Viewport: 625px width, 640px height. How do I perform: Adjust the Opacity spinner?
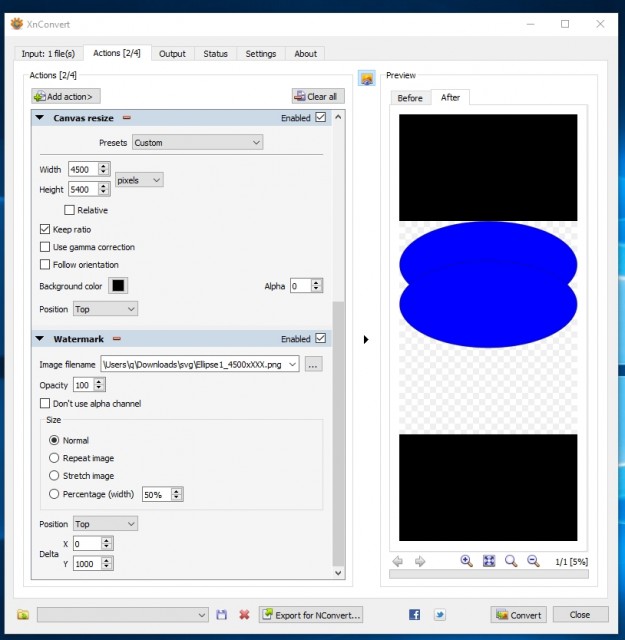99,384
